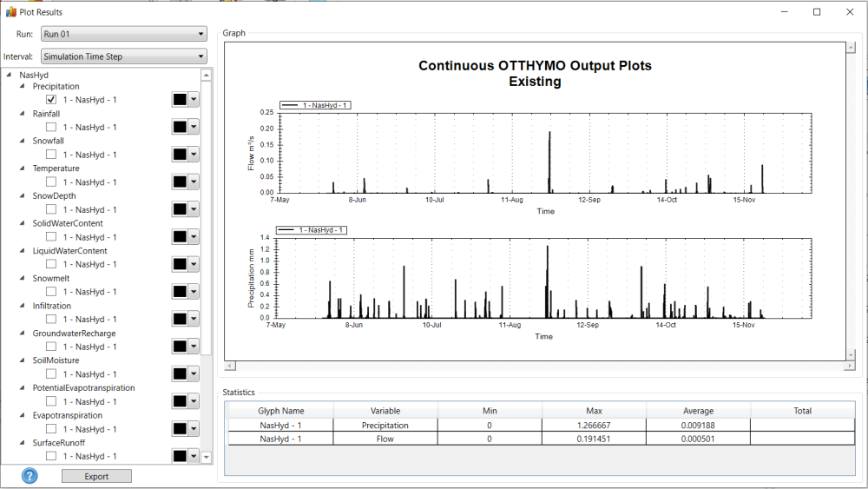Click the Plot Results window title icon
This screenshot has width=868, height=489.
coord(11,11)
